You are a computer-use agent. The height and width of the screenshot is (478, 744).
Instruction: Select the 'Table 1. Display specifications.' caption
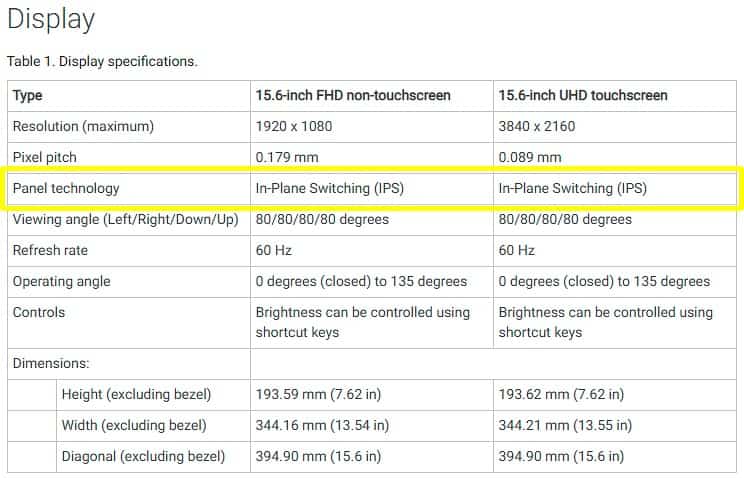tap(102, 61)
